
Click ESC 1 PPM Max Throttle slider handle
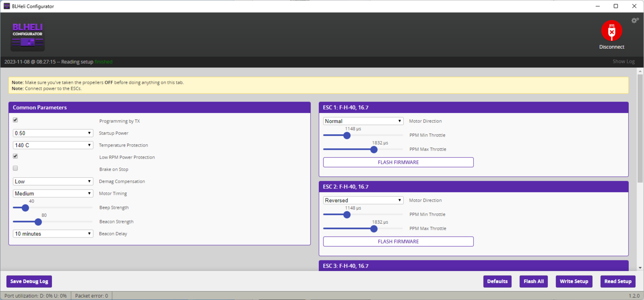pos(374,149)
